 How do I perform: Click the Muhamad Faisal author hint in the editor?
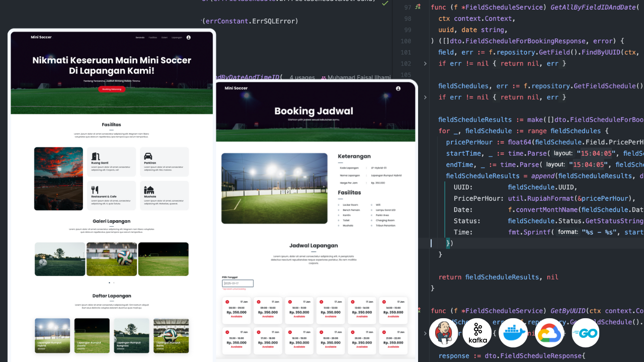pyautogui.click(x=356, y=77)
